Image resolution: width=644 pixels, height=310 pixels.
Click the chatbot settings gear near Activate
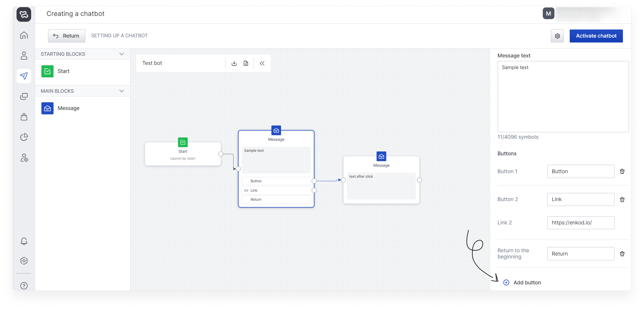pyautogui.click(x=557, y=36)
